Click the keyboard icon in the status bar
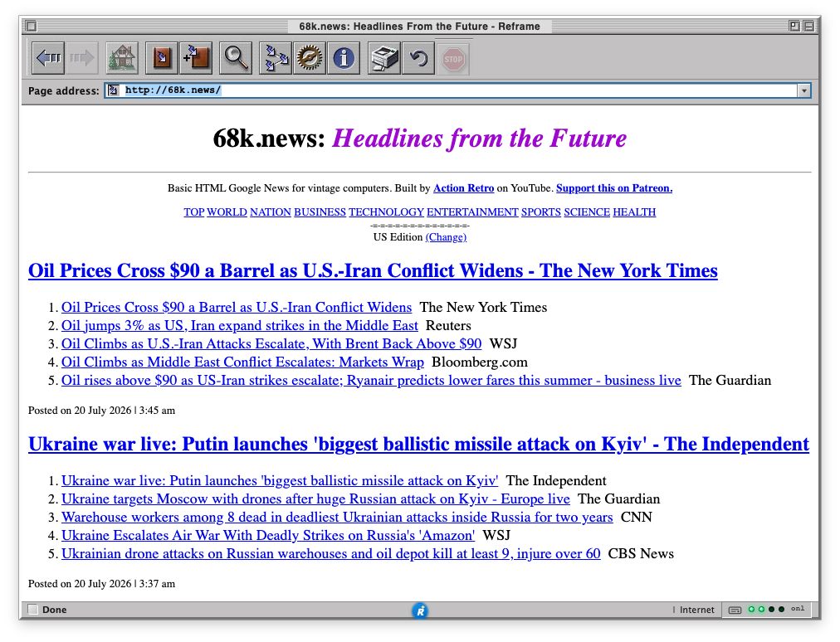840x642 pixels. (735, 610)
